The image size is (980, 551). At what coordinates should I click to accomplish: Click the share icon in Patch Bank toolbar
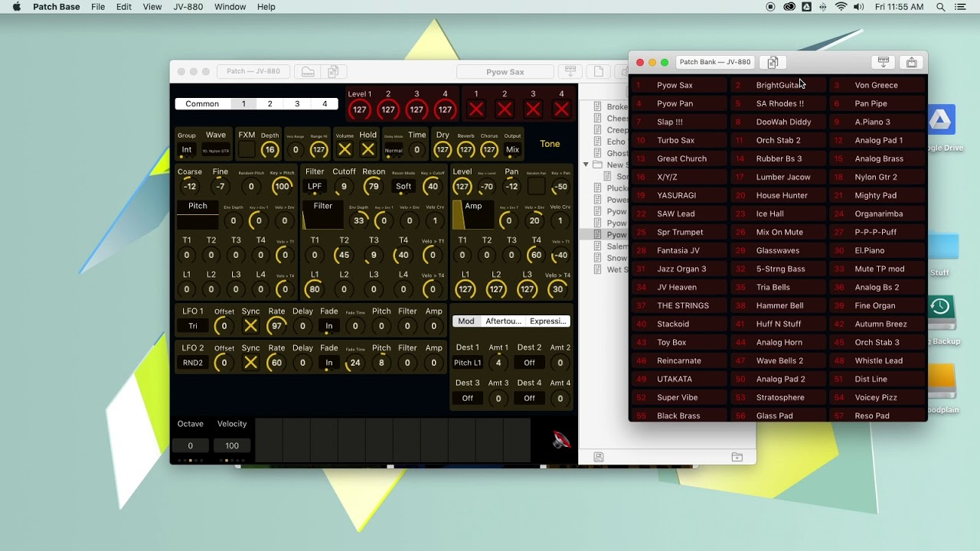pos(911,62)
